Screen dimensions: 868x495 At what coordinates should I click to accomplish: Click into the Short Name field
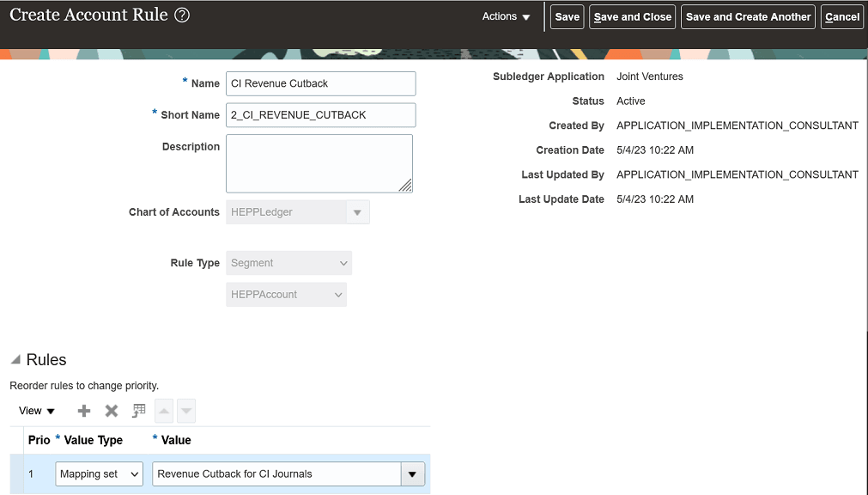tap(320, 115)
